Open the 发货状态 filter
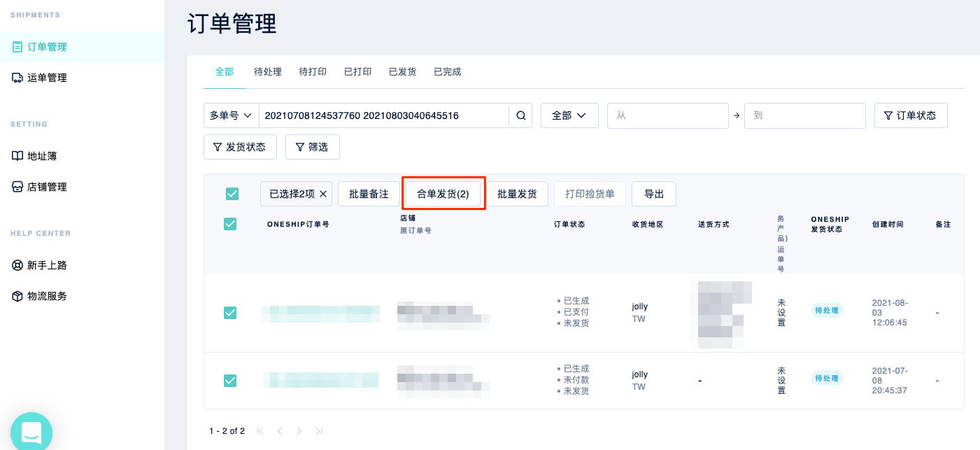The image size is (980, 450). click(240, 147)
